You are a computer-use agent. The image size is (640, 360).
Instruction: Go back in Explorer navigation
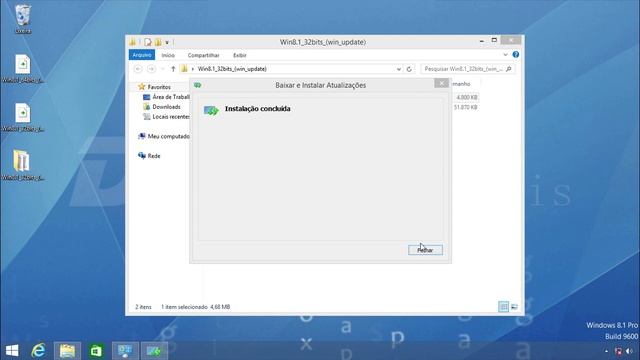138,69
